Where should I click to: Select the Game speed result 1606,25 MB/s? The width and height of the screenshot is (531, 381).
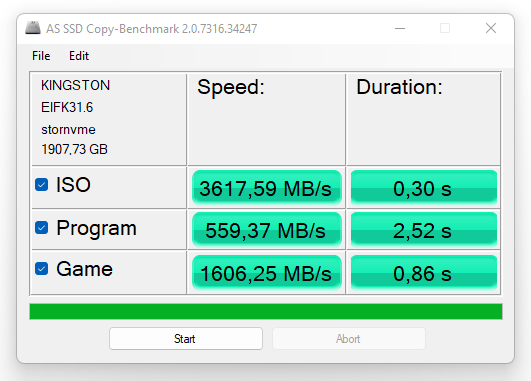tap(267, 273)
